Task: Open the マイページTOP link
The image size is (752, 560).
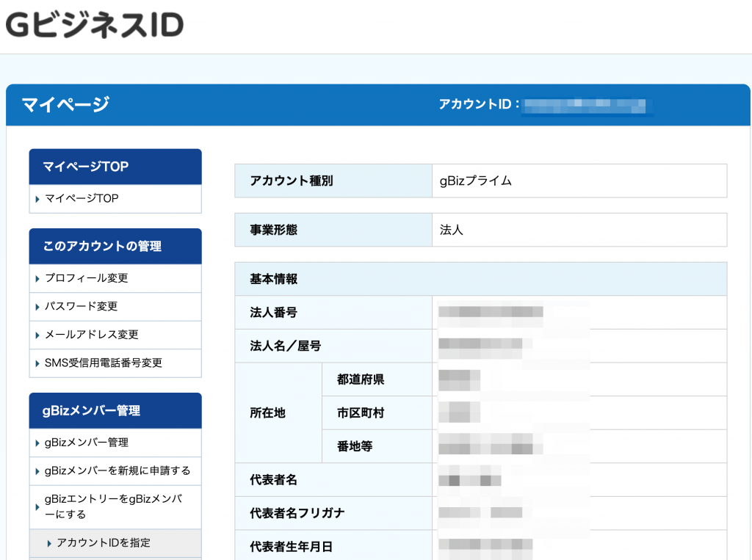Action: pos(82,198)
